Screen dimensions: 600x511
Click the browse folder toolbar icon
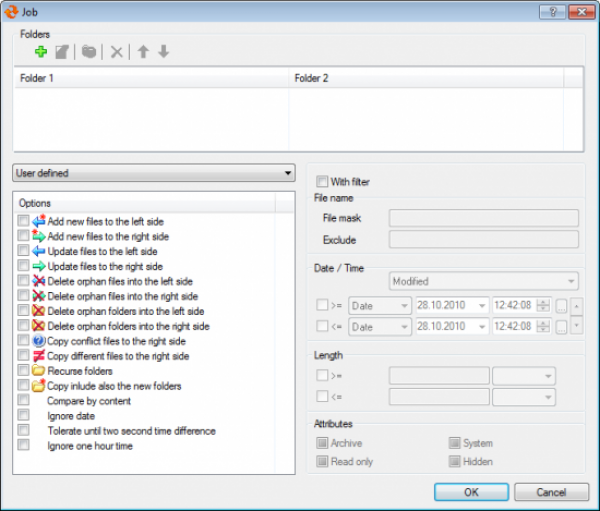pos(89,52)
